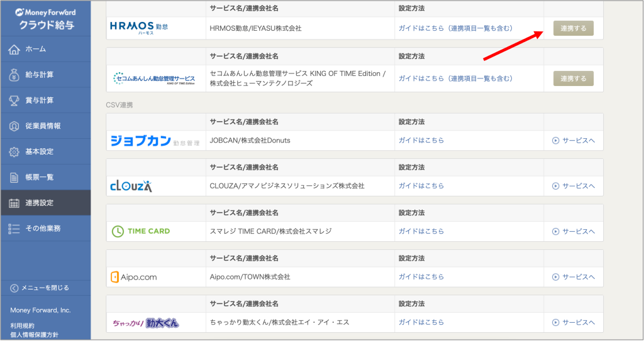Screen dimensions: 644x341
Task: Click text JOBCAN/株式会社Donuts
Action: pyautogui.click(x=250, y=140)
